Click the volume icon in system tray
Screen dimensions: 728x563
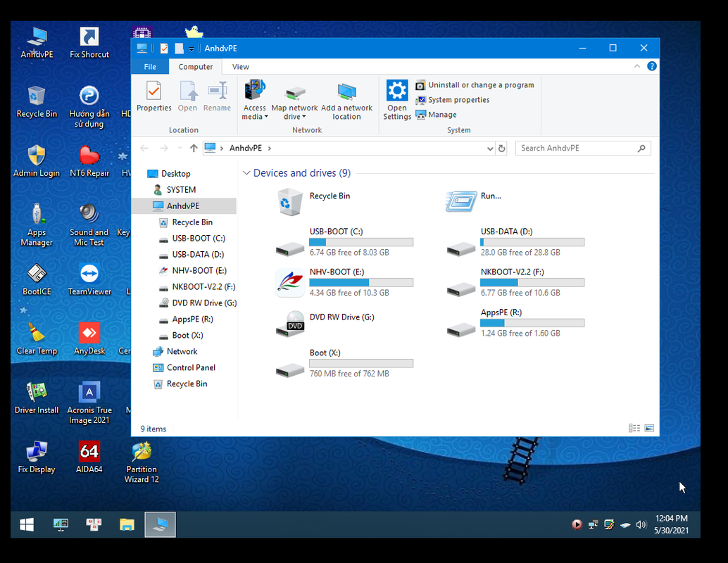(x=641, y=525)
